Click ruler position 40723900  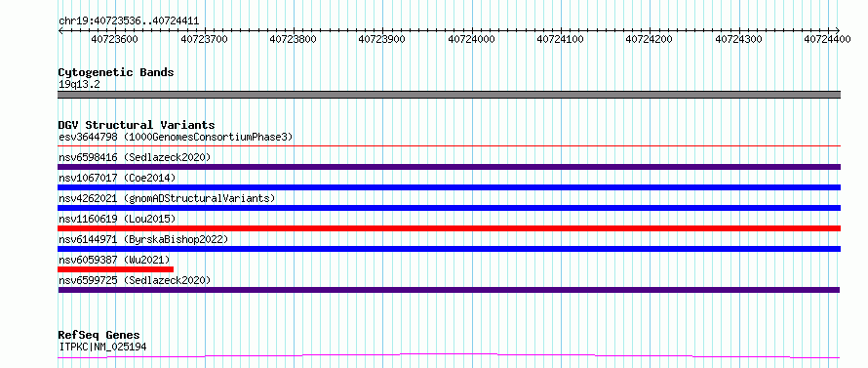pyautogui.click(x=382, y=39)
